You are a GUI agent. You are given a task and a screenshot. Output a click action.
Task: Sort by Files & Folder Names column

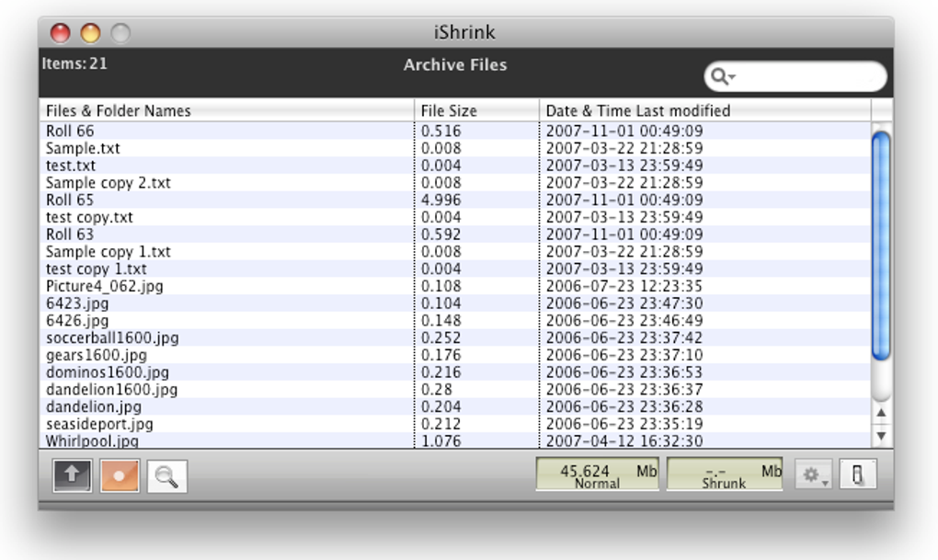(227, 110)
